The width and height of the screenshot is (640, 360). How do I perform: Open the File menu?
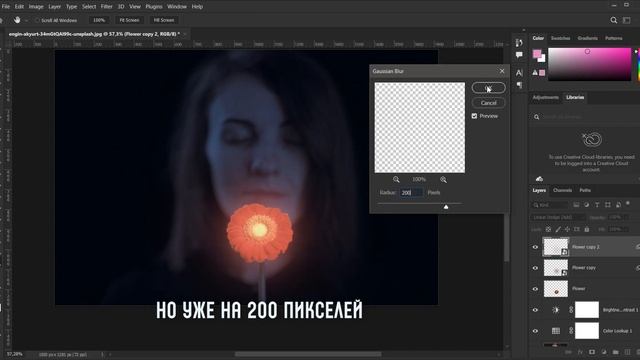[x=6, y=7]
